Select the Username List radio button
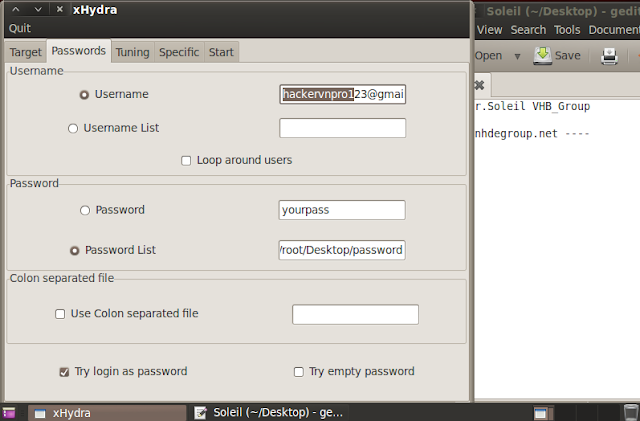Screen dimensions: 640x421 [73, 129]
